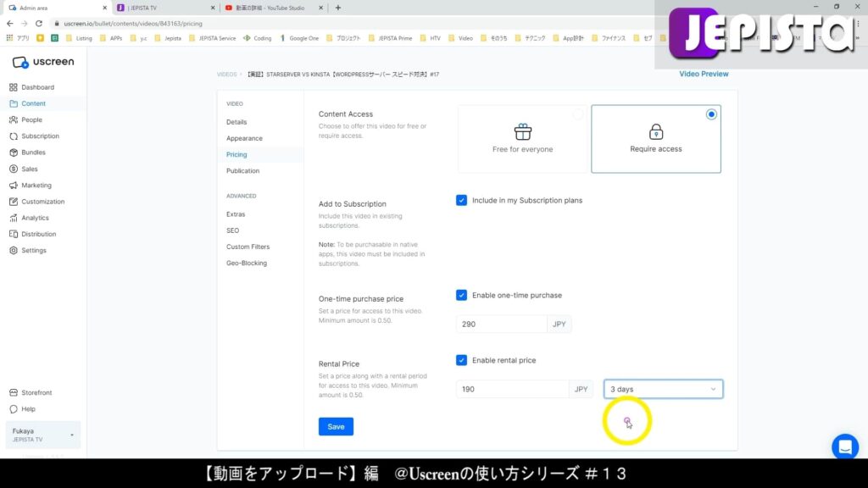The width and height of the screenshot is (868, 488).
Task: Uncheck Enable one-time purchase
Action: pyautogui.click(x=461, y=295)
